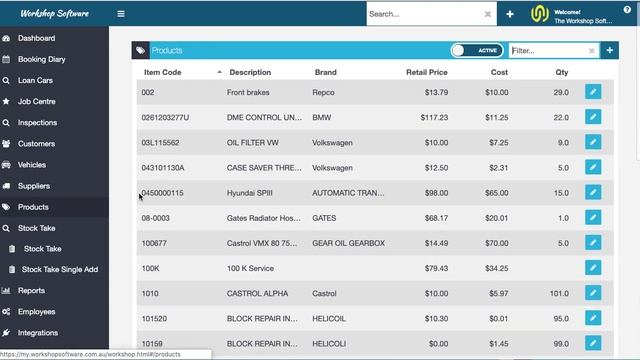
Task: Sort by Item Code column
Action: point(162,72)
